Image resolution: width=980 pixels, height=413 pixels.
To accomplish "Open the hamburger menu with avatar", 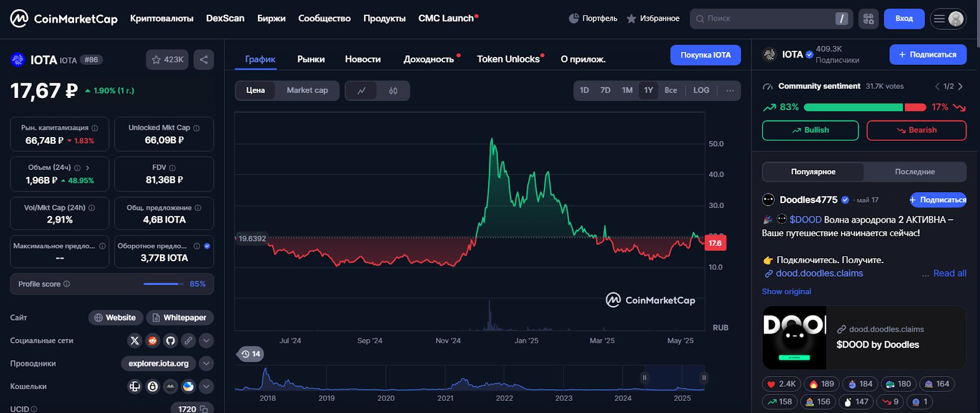I will coord(948,18).
